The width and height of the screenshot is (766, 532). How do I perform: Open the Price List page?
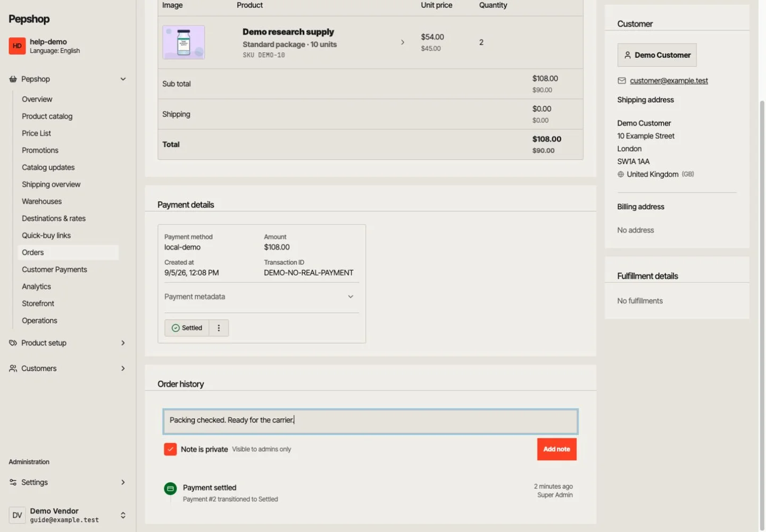point(36,134)
